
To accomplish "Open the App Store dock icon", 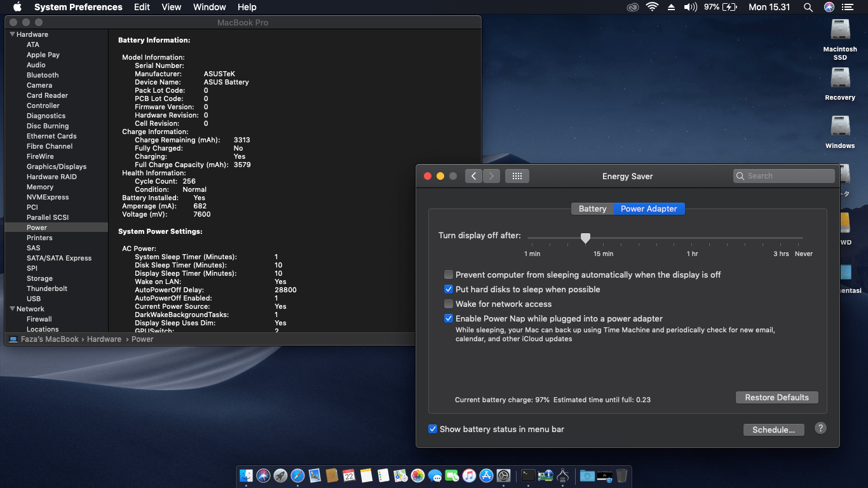I will coord(487,475).
